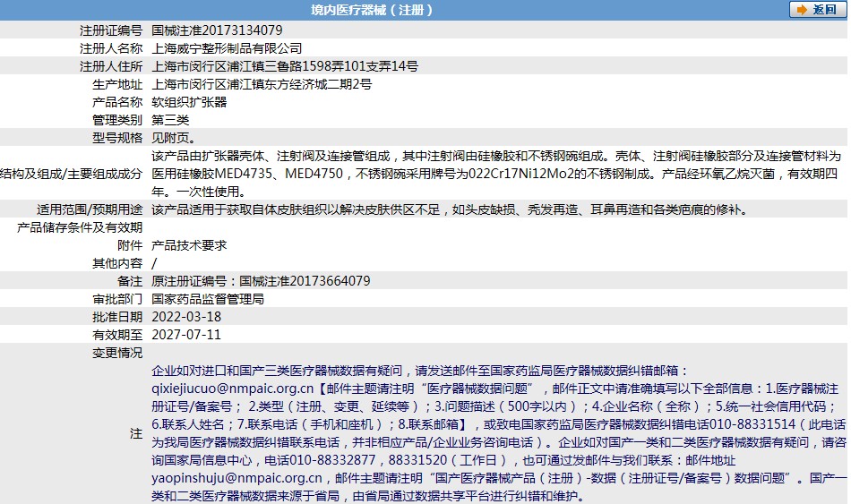Select approval date 2022-03-18

[x=186, y=317]
